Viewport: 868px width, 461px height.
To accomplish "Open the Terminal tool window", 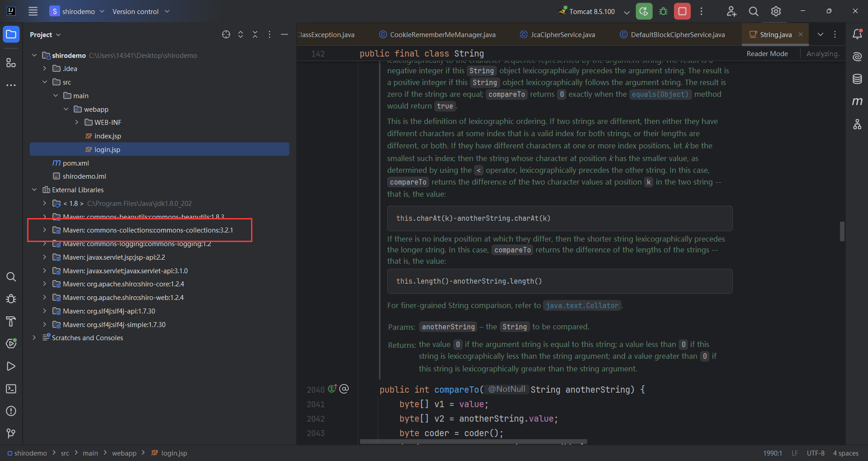I will [11, 389].
